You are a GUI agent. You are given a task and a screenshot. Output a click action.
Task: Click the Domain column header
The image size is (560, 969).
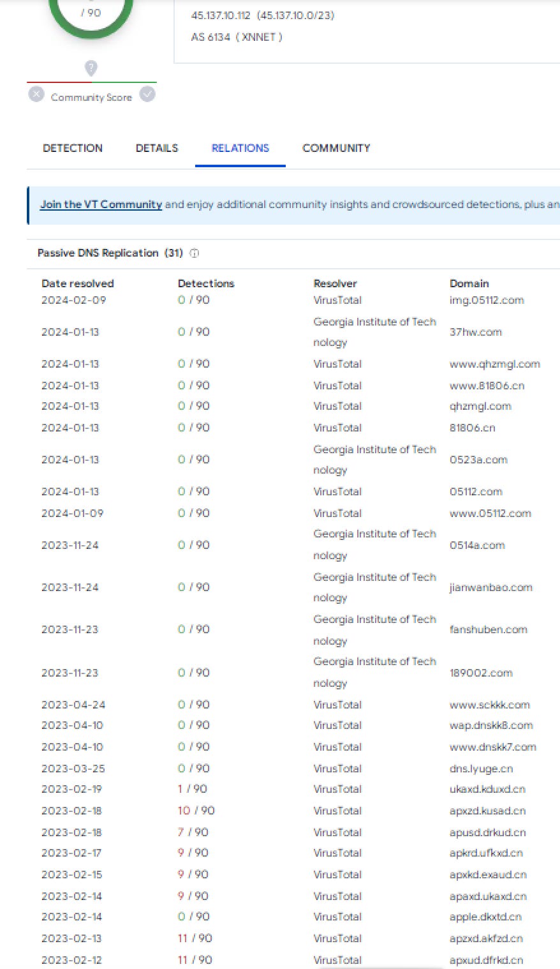pos(469,283)
